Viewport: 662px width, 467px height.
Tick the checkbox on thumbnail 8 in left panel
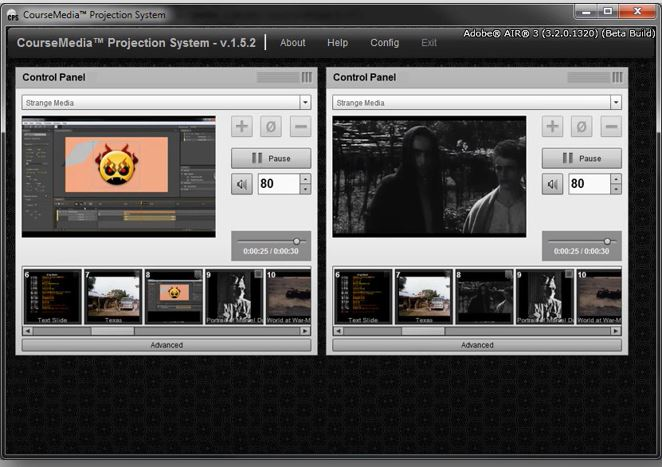click(x=198, y=274)
